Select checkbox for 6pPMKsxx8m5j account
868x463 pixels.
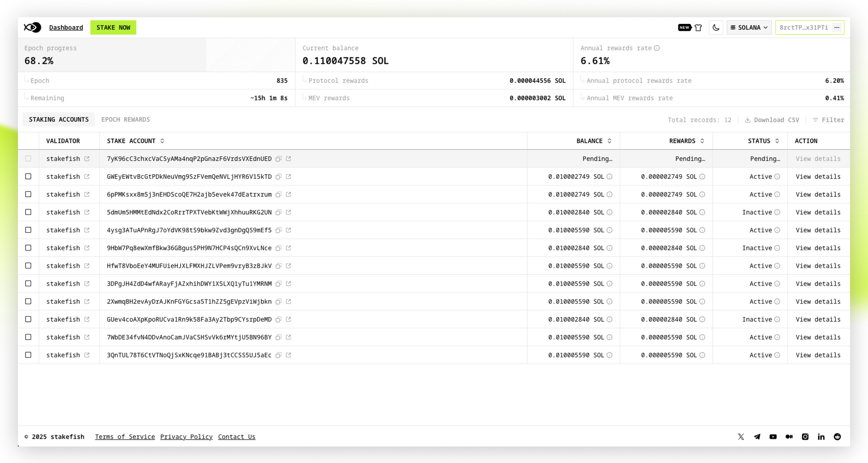pos(28,195)
